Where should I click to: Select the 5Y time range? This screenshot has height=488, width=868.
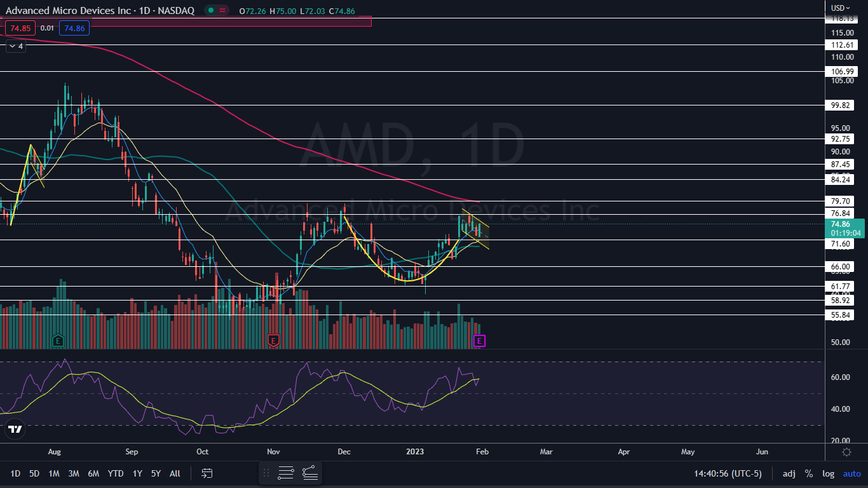point(156,473)
